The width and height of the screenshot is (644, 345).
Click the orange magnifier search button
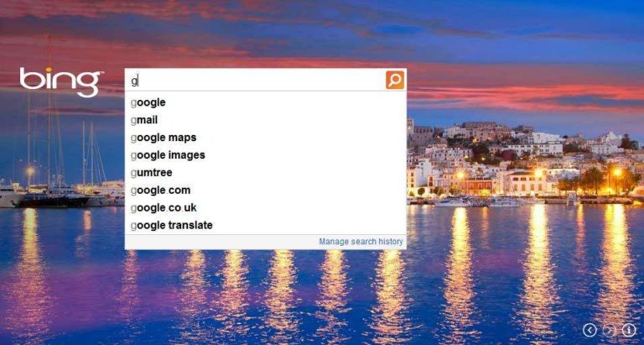tap(395, 80)
